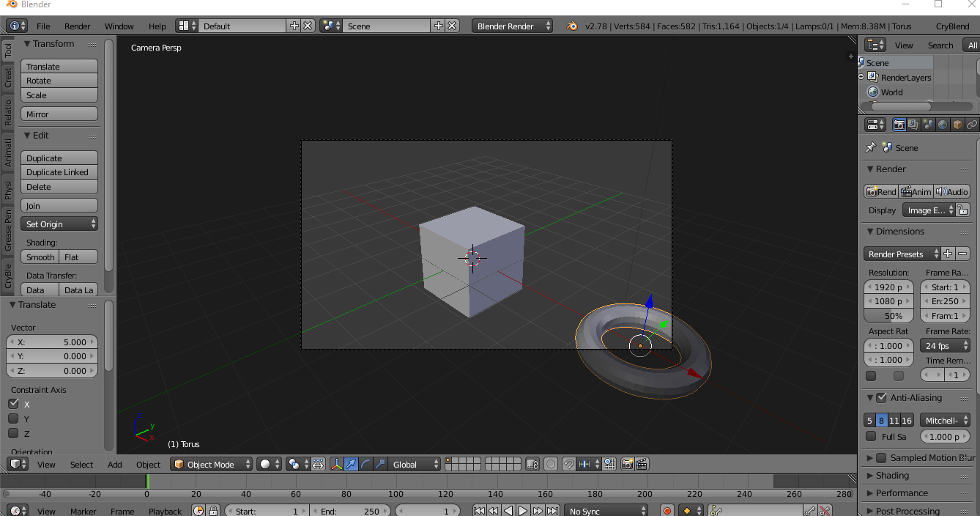
Task: Open the Scene properties tab
Action: [x=927, y=124]
